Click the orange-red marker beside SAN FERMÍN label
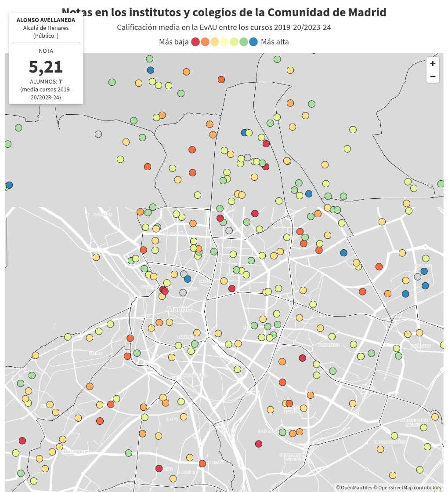This screenshot has height=492, width=448. (x=202, y=463)
